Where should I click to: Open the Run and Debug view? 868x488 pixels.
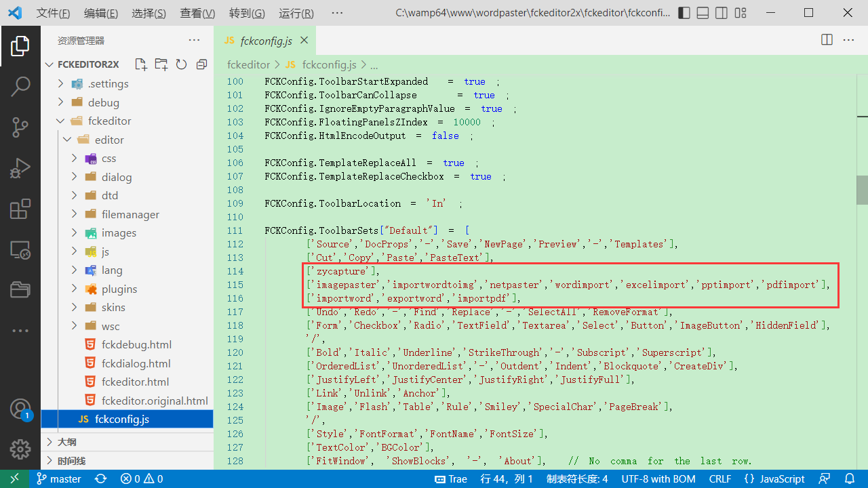coord(20,168)
